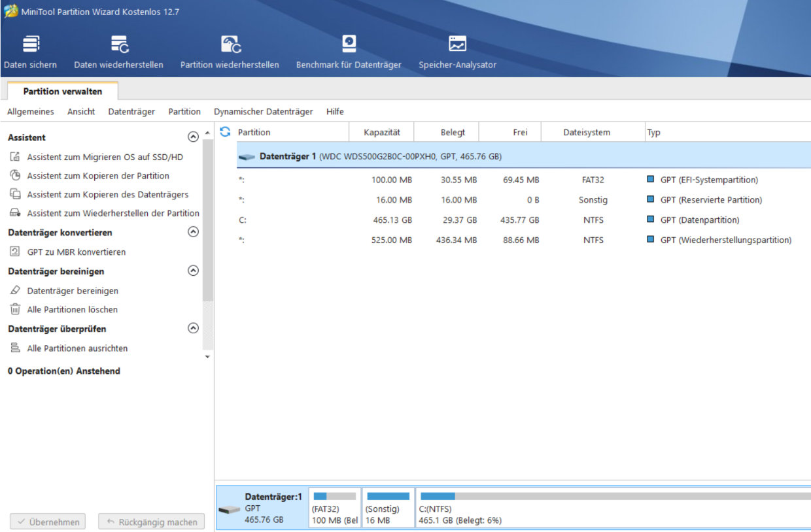Click Migrieren OS auf SSD/HD assistant icon
The image size is (811, 532).
[15, 157]
